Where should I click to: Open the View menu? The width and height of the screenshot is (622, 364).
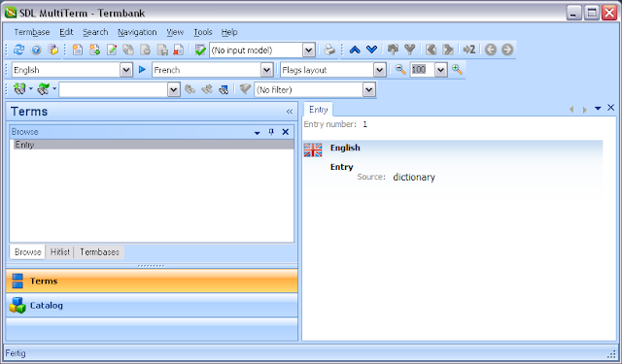175,32
